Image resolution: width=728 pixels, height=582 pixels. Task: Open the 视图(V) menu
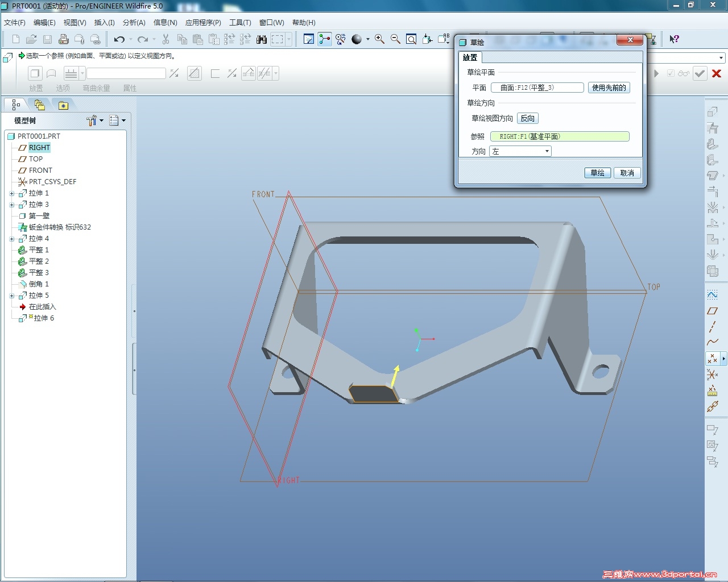tap(75, 23)
